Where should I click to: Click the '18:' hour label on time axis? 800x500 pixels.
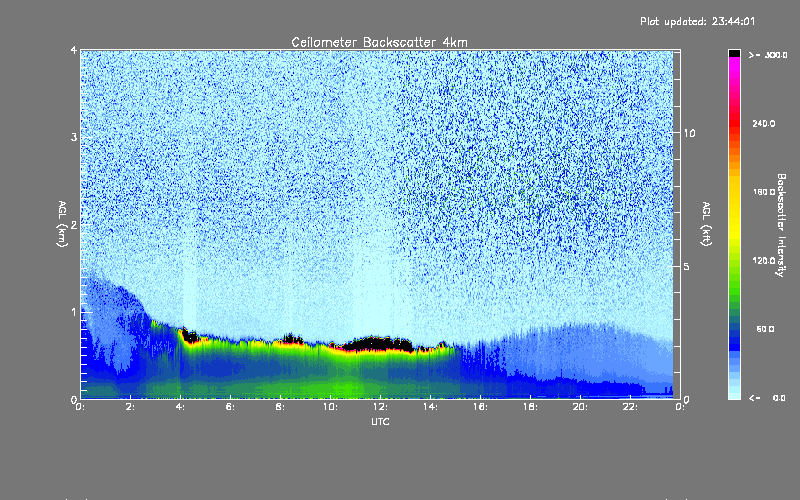530,407
